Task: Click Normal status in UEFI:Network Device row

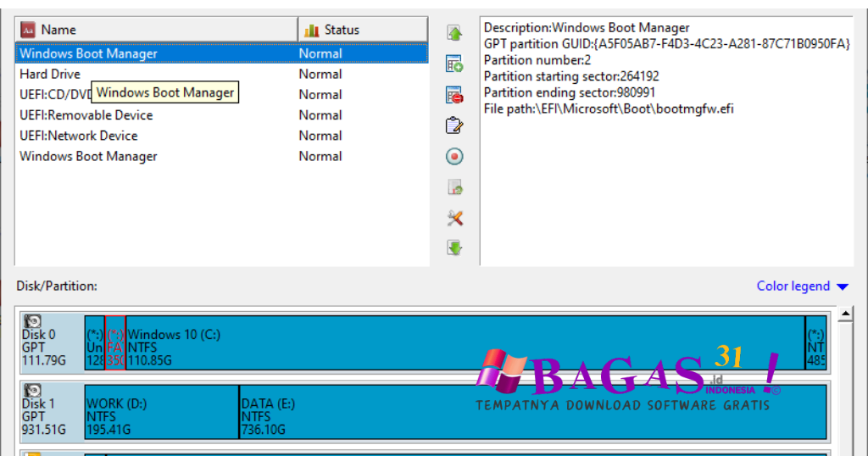Action: point(320,136)
